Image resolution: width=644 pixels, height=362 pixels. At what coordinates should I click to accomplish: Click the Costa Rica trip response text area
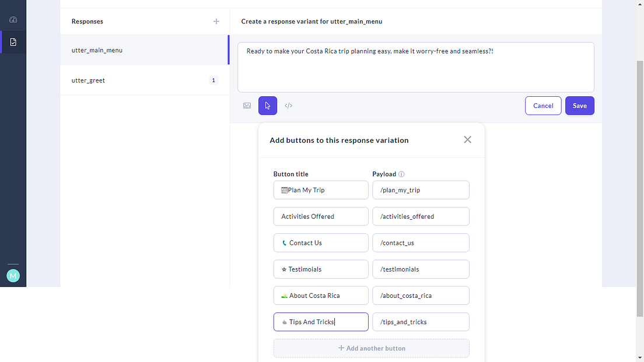click(x=415, y=67)
